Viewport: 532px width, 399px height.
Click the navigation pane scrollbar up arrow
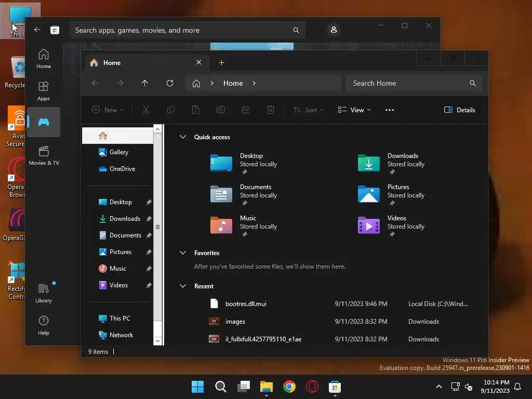click(x=157, y=129)
